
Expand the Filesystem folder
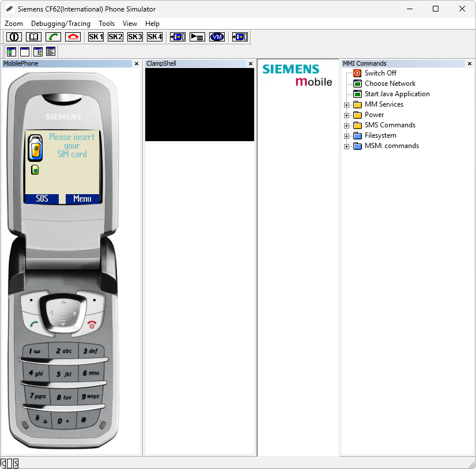346,137
